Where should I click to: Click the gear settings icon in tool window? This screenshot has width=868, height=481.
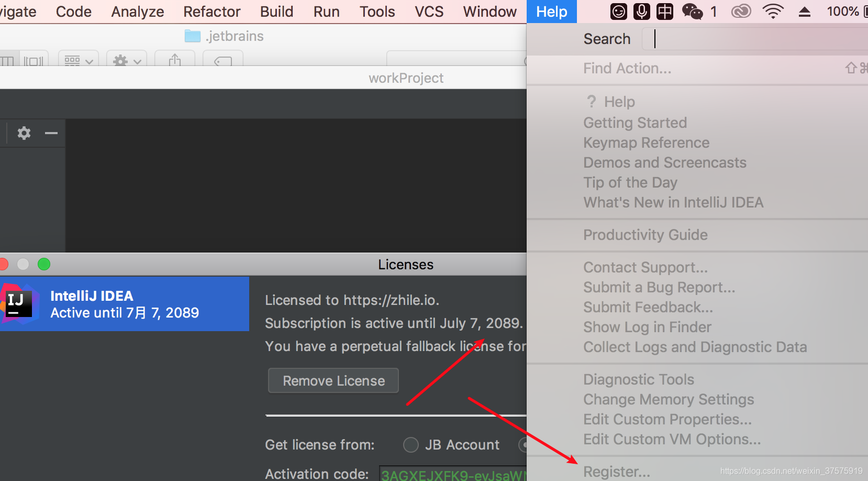coord(24,133)
